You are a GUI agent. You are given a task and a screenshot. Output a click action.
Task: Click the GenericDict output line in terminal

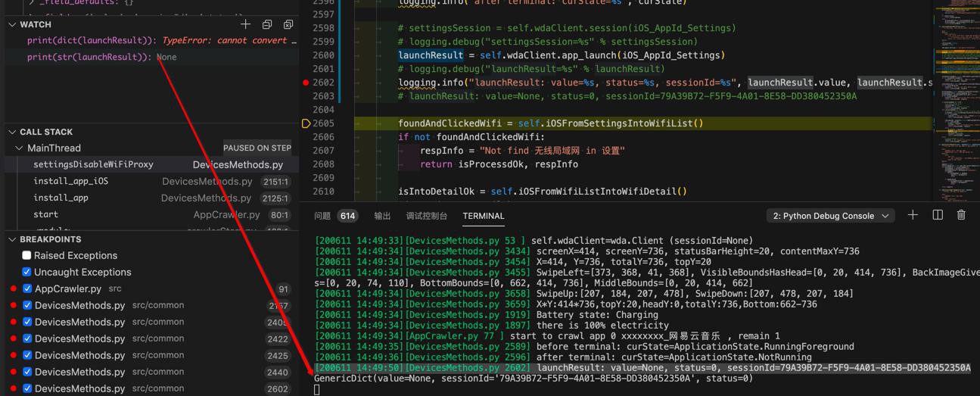point(534,379)
